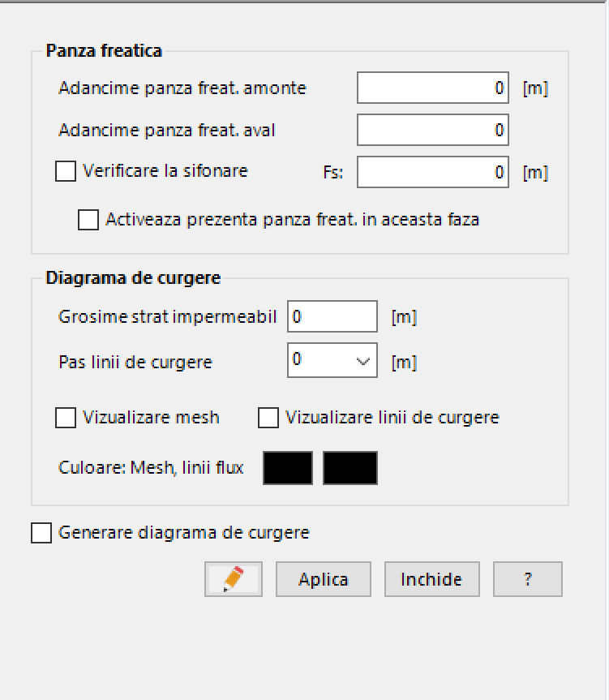Click Grosime strat impermeabil input
Screen dimensions: 609x700
[x=332, y=316]
